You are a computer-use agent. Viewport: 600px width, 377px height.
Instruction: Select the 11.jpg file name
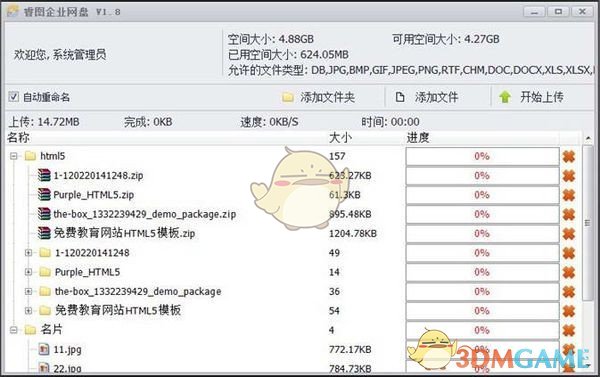point(67,349)
